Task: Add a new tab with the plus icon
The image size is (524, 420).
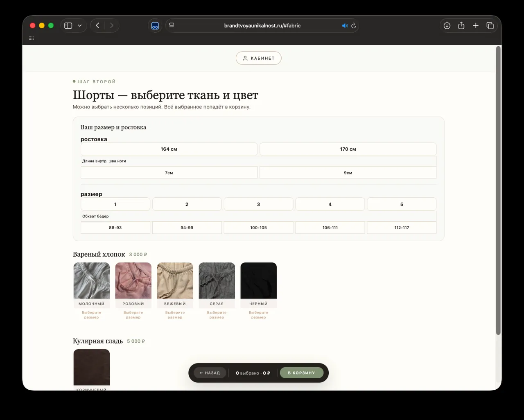Action: coord(476,25)
